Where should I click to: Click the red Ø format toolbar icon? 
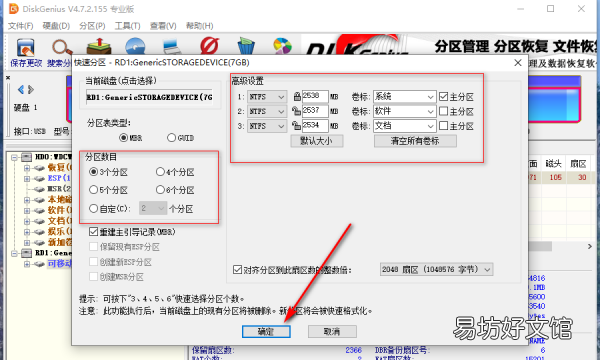(210, 46)
